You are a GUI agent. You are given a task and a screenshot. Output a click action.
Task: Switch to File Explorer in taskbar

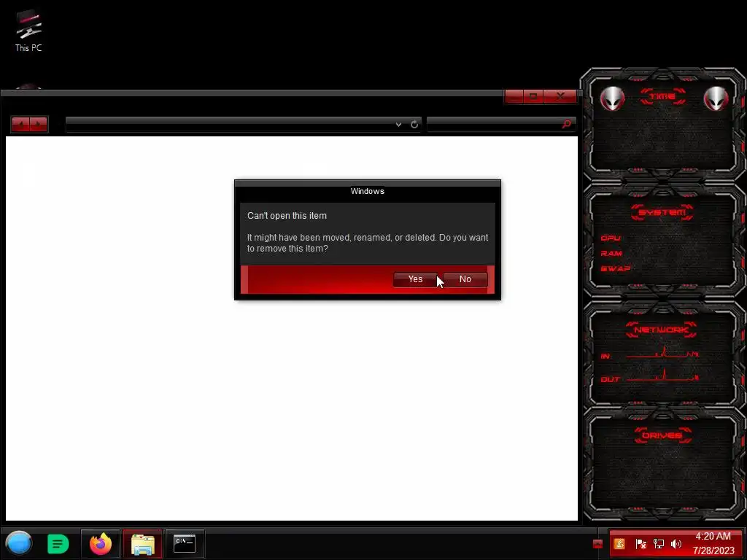142,544
